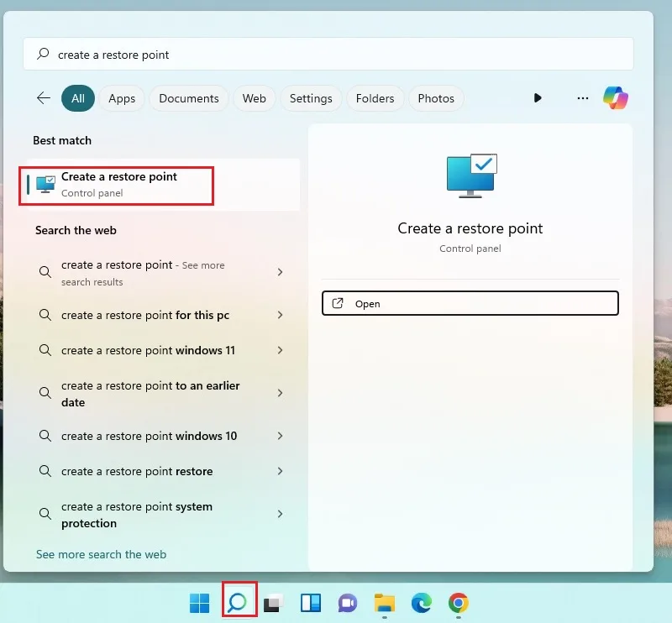Image resolution: width=672 pixels, height=623 pixels.
Task: Expand chevron for 'restore point restore' suggestion
Action: tap(280, 471)
